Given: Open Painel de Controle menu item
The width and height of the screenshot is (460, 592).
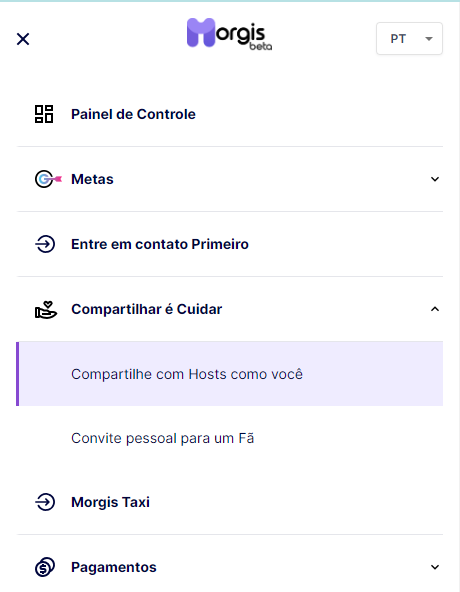Looking at the screenshot, I should pos(230,114).
